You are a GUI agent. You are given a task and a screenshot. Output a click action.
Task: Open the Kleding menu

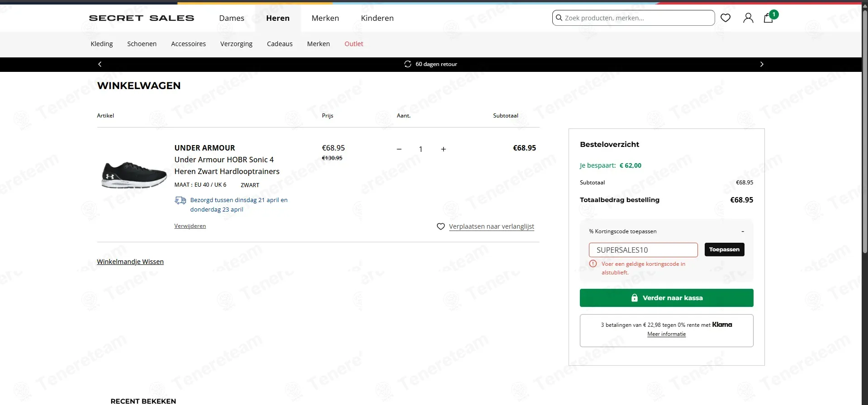click(102, 44)
